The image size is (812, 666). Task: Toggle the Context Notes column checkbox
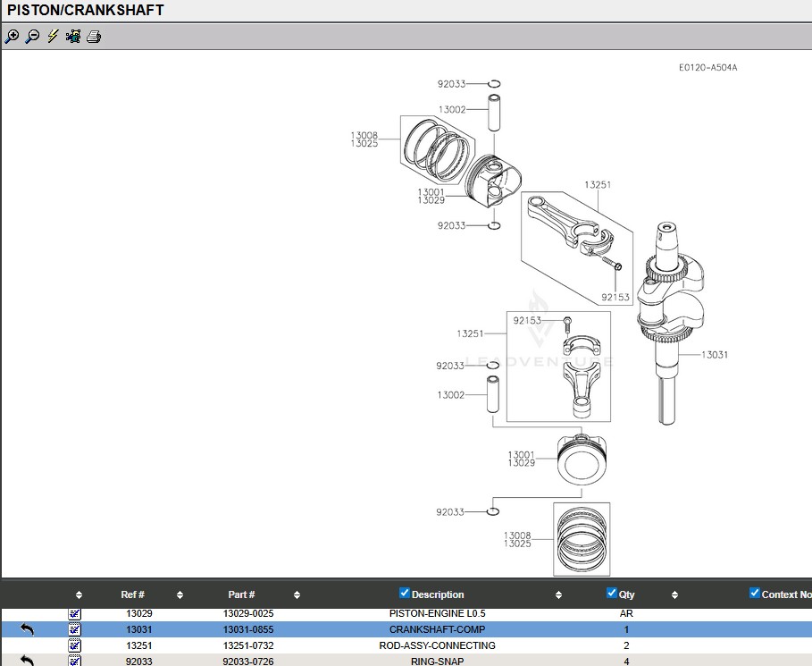pos(755,593)
